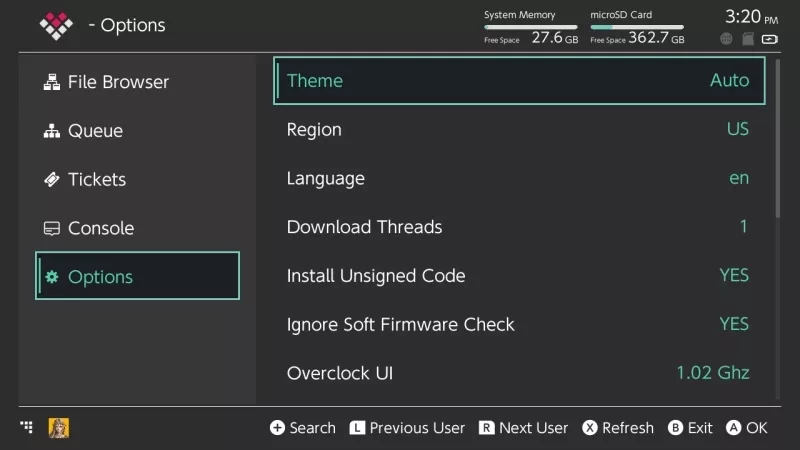Toggle the Install Unsigned Code setting
The width and height of the screenshot is (800, 450).
click(x=518, y=276)
